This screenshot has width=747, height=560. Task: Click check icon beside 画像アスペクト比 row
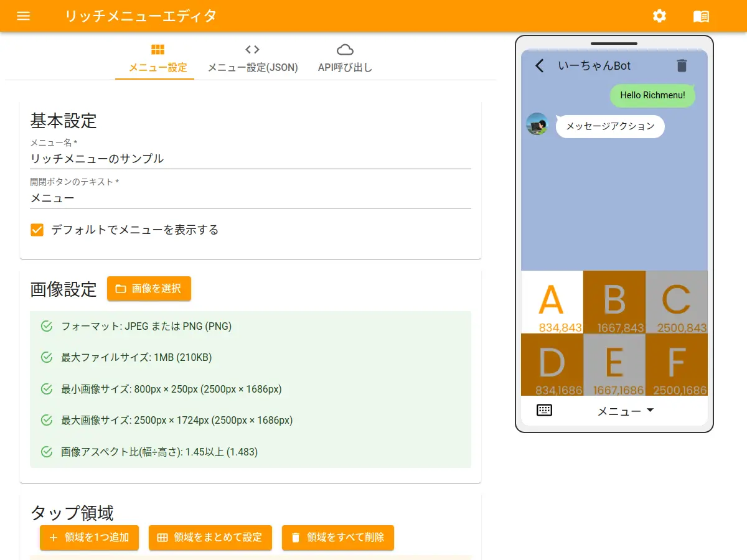46,452
